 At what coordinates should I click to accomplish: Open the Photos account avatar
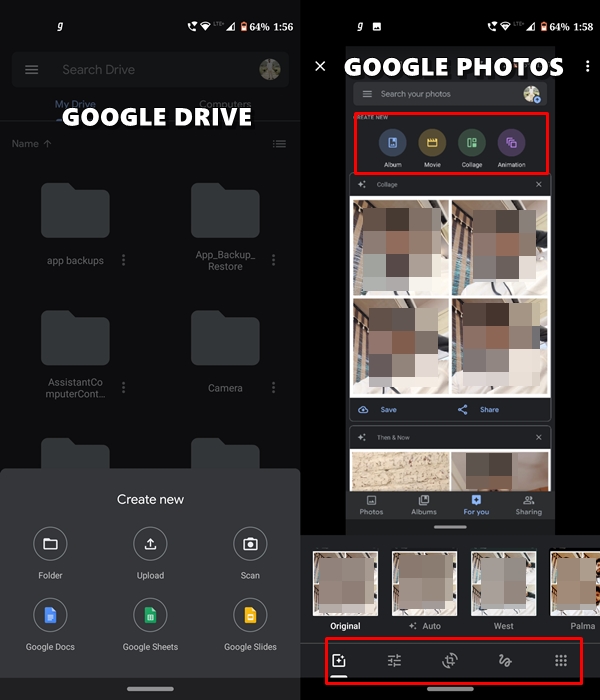532,94
